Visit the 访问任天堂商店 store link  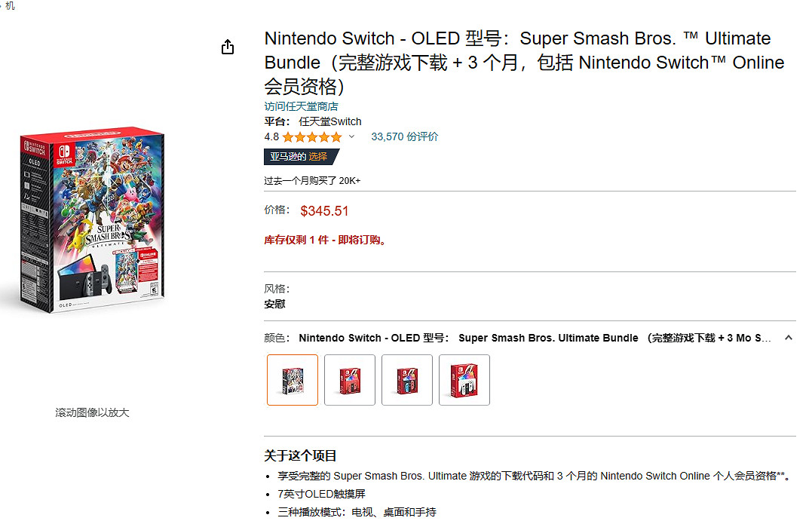coord(301,106)
